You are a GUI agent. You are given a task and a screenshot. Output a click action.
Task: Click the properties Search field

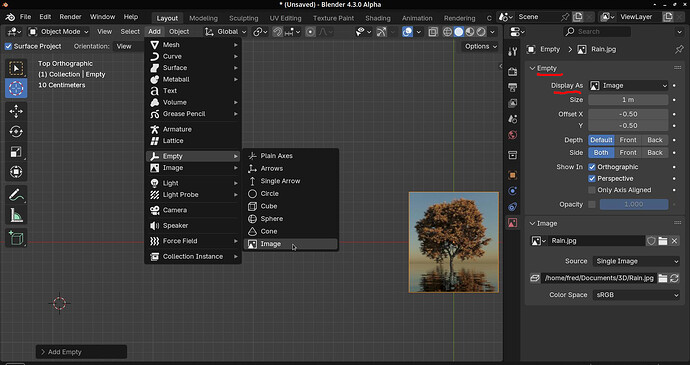point(597,32)
